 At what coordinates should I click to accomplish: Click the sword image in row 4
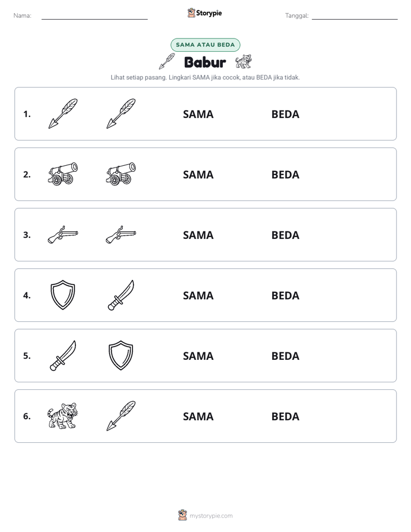click(121, 295)
